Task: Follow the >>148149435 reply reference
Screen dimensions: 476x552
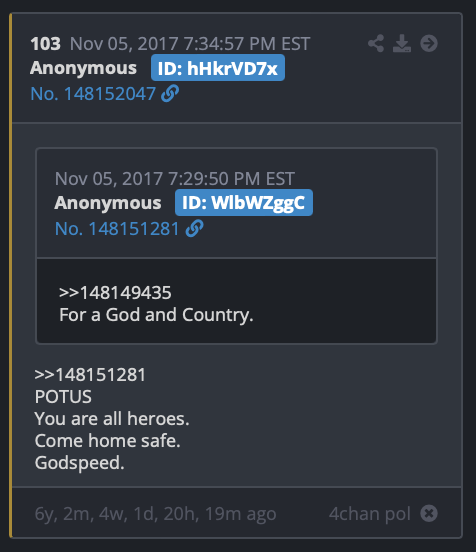Action: [x=115, y=293]
